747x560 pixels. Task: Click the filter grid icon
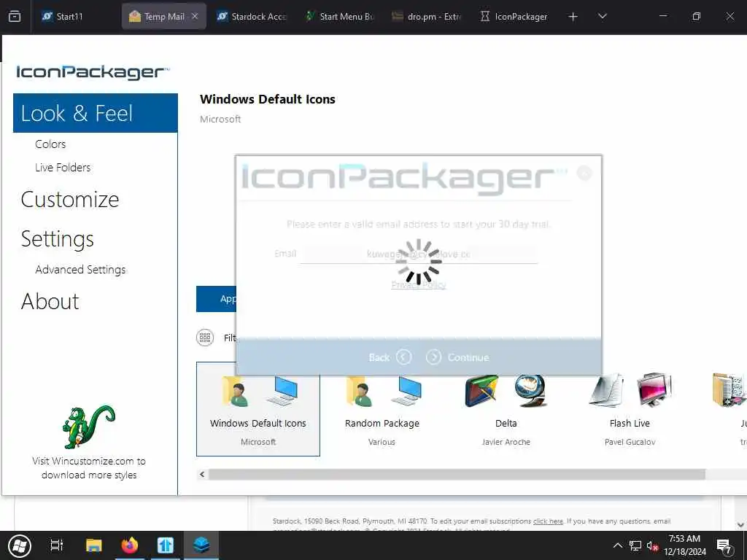pyautogui.click(x=205, y=338)
